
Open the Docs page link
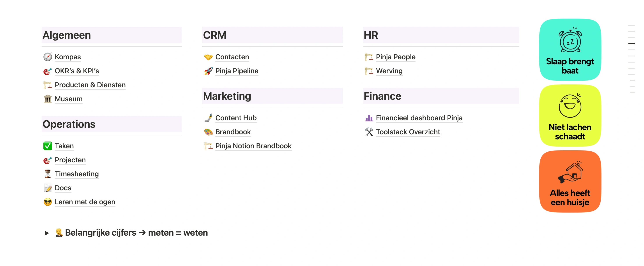(x=63, y=188)
